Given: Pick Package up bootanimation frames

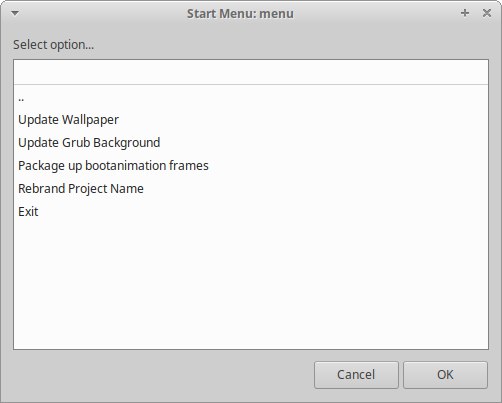Looking at the screenshot, I should tap(251, 166).
